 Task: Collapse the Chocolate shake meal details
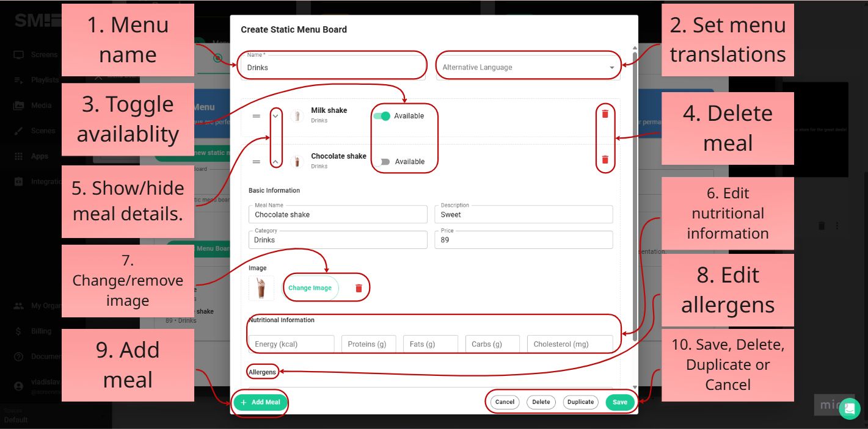(x=275, y=161)
